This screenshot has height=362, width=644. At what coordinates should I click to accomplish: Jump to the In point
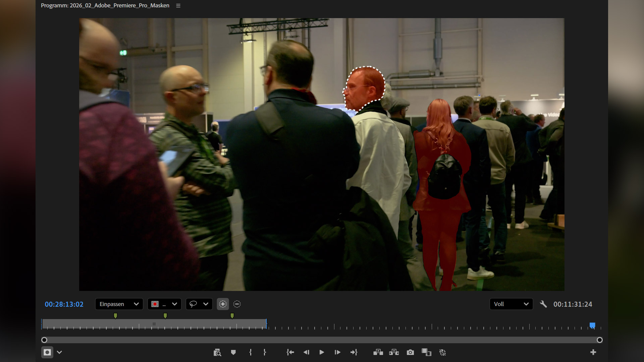[290, 352]
